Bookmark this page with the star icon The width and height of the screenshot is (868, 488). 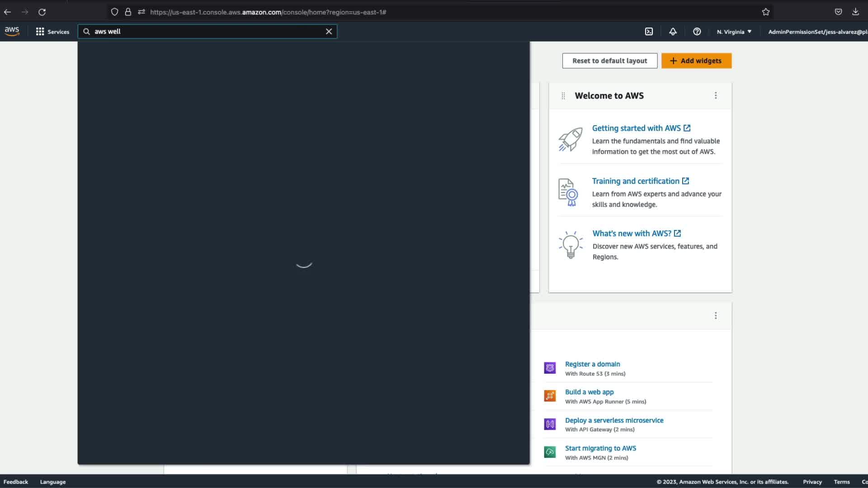click(x=765, y=12)
